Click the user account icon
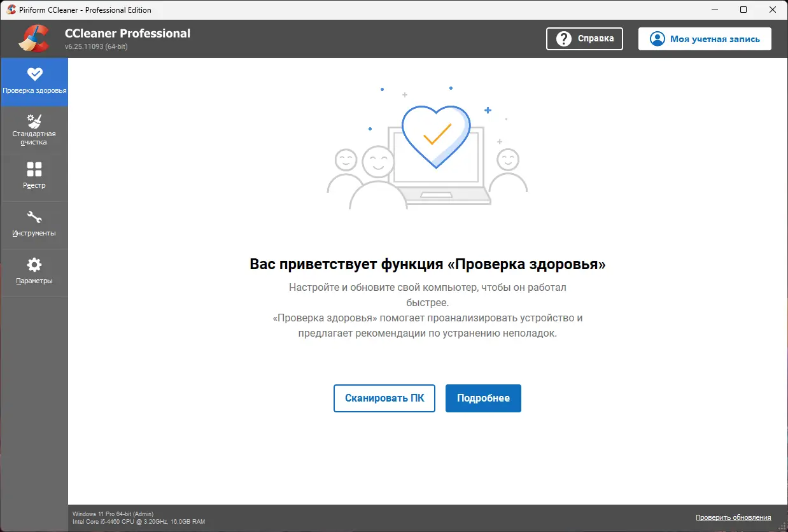The image size is (788, 532). pos(657,38)
